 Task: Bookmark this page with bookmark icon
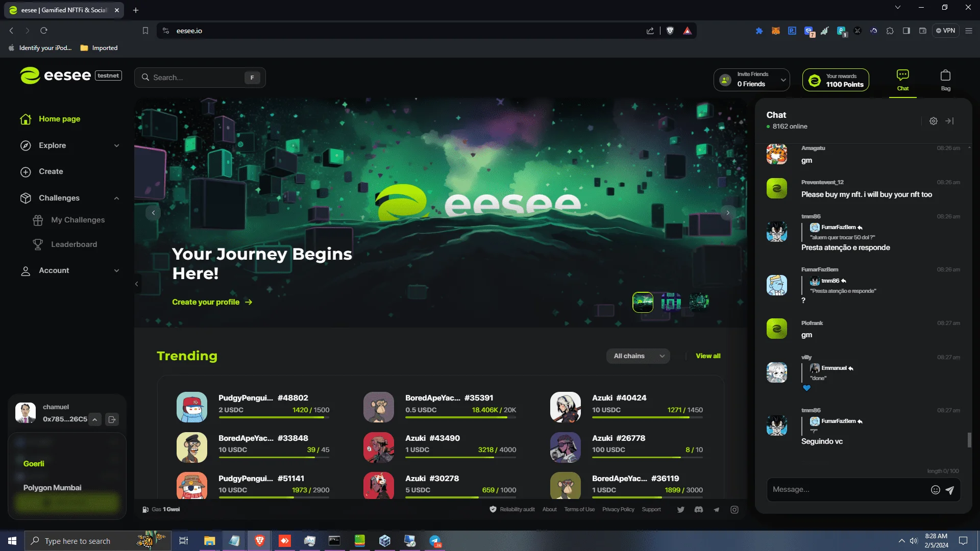click(145, 31)
